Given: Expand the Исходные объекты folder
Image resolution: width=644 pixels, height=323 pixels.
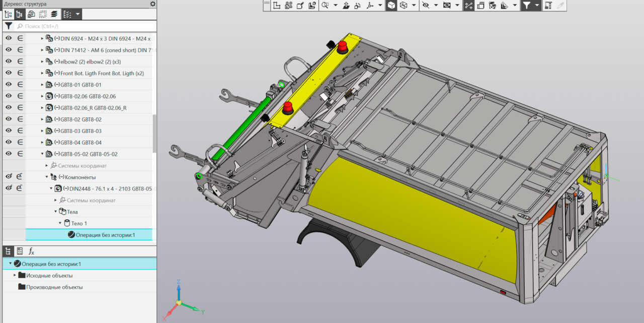Looking at the screenshot, I should [15, 276].
